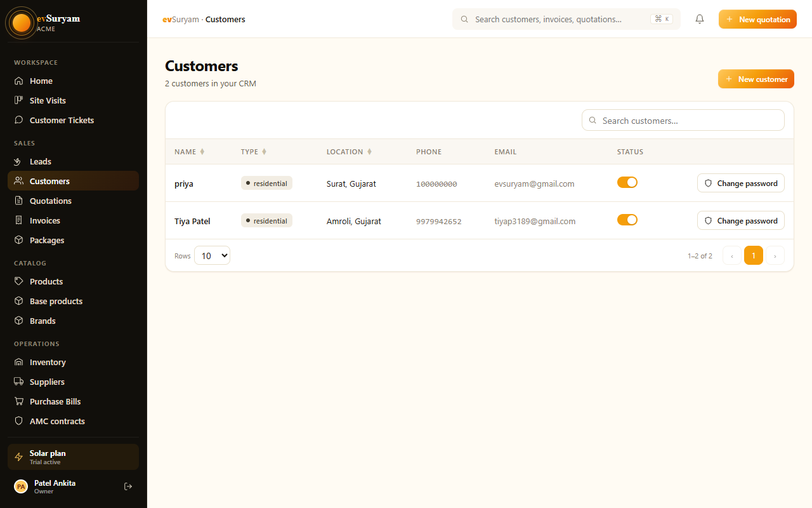Go to Leads section
This screenshot has height=508, width=812.
click(x=73, y=161)
